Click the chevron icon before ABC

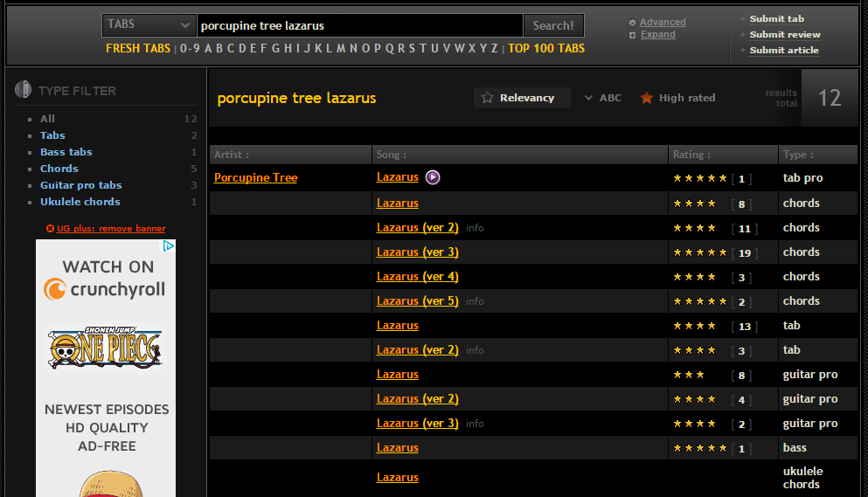(x=588, y=98)
